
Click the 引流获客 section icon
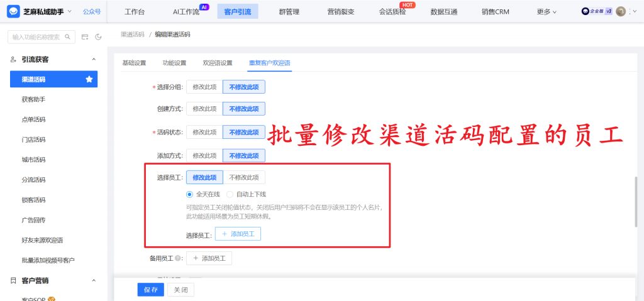point(13,60)
